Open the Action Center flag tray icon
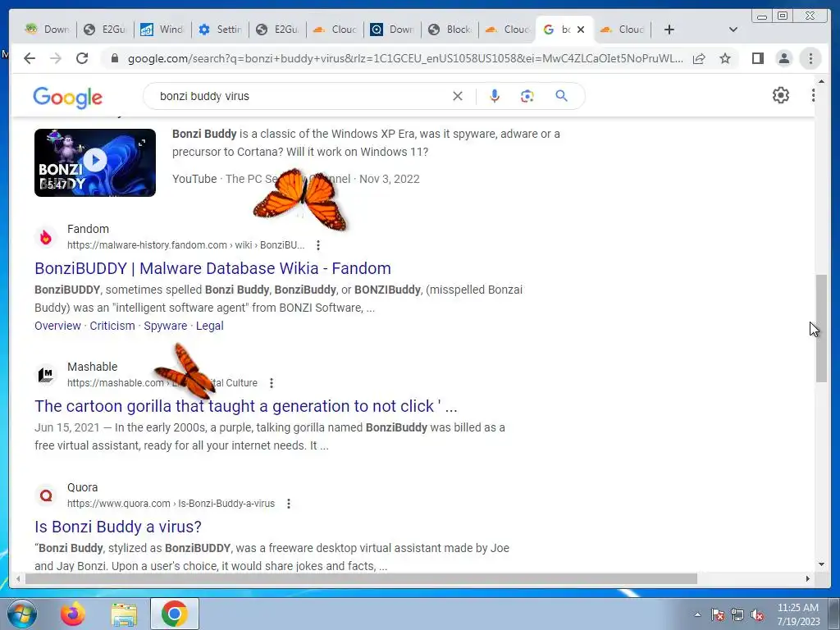The image size is (840, 630). (x=718, y=614)
